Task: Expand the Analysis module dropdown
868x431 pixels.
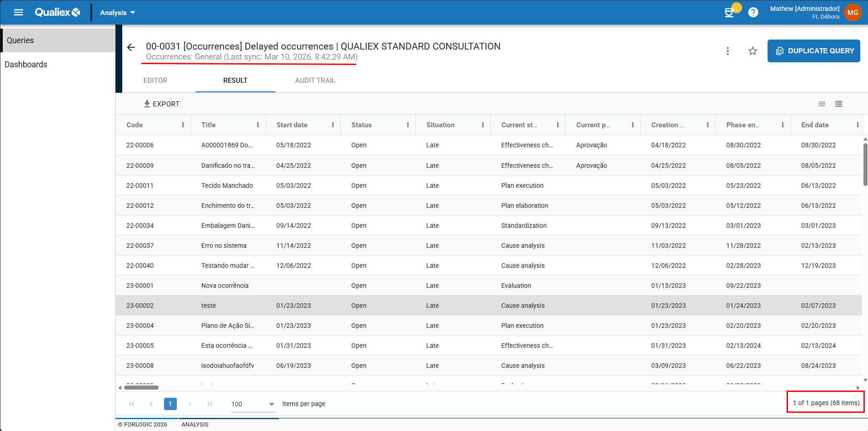Action: [x=118, y=13]
